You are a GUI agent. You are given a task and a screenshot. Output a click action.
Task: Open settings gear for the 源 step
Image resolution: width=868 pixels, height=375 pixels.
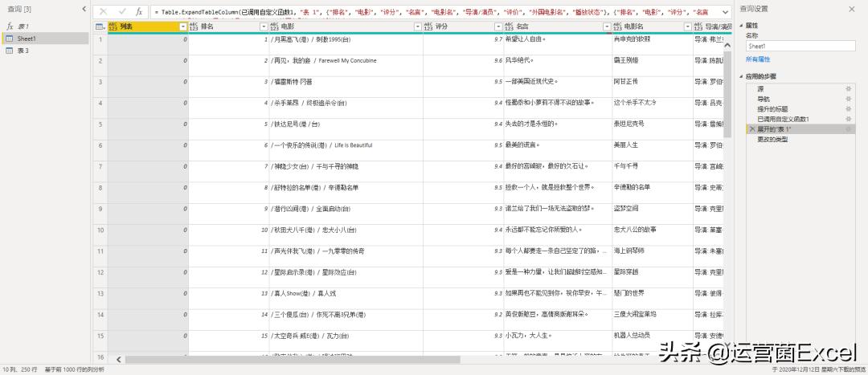[x=849, y=88]
